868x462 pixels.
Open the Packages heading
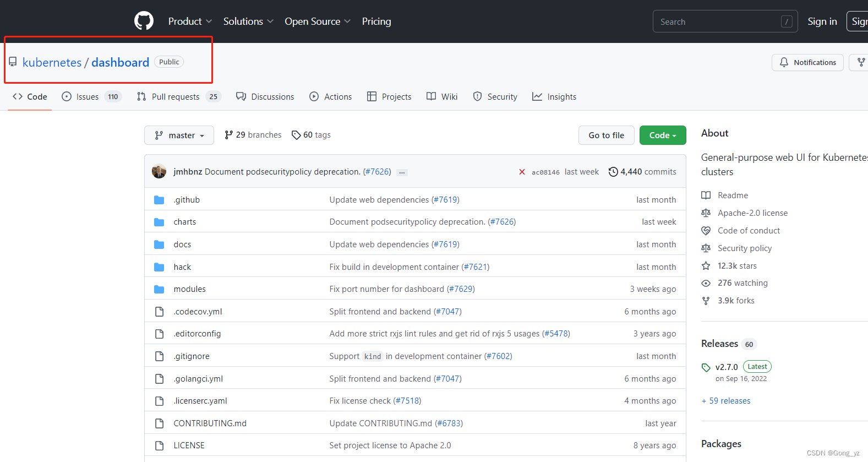(721, 444)
